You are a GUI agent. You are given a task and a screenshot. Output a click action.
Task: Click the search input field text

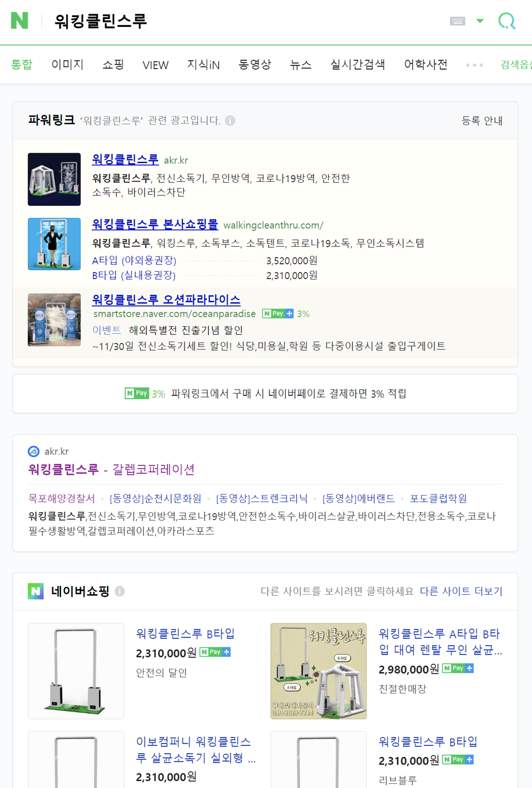(x=101, y=21)
